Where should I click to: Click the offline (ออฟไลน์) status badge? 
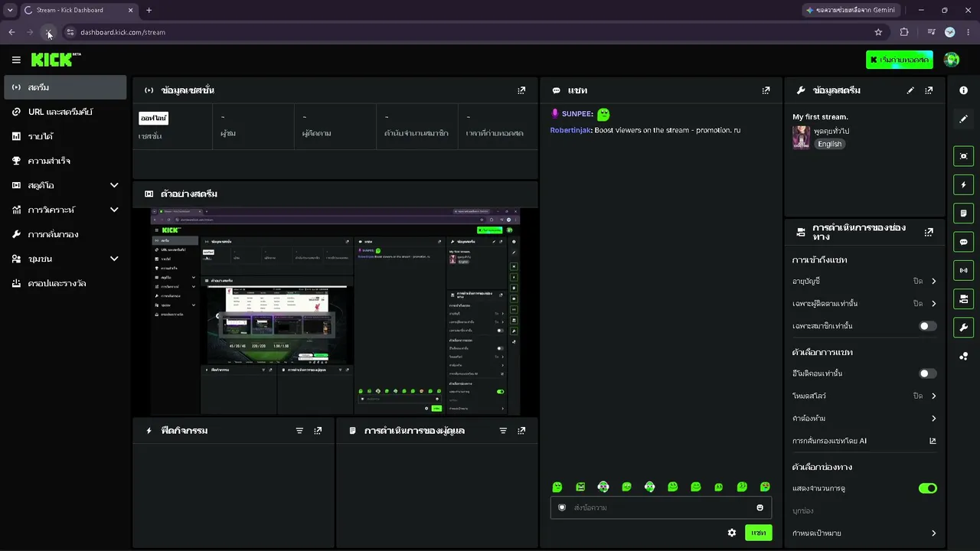click(x=153, y=119)
